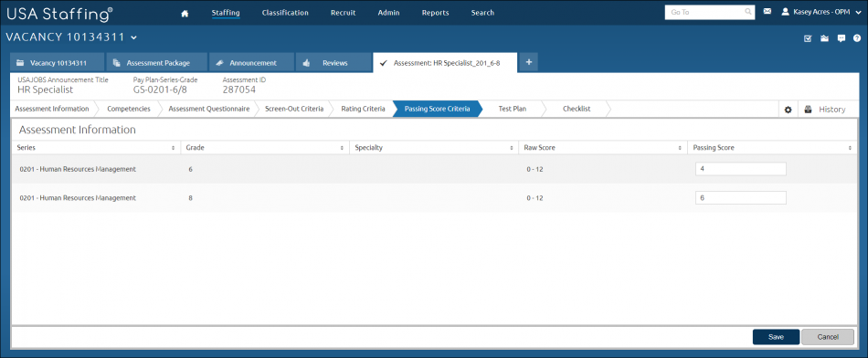Click the History printer icon
The width and height of the screenshot is (868, 358).
[809, 109]
